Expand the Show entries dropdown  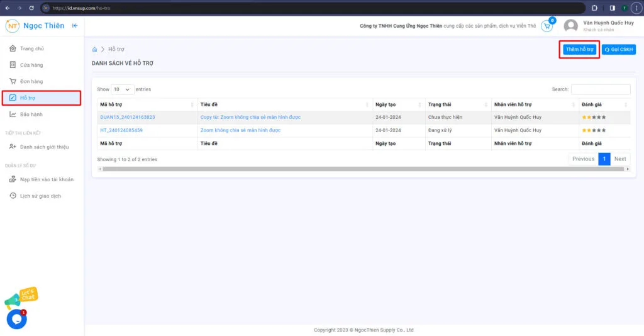coord(123,89)
